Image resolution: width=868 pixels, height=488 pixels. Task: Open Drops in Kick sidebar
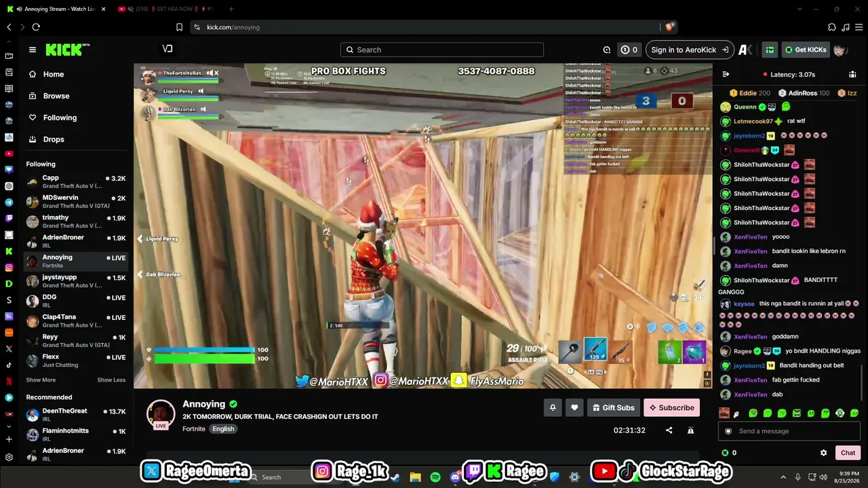click(54, 139)
